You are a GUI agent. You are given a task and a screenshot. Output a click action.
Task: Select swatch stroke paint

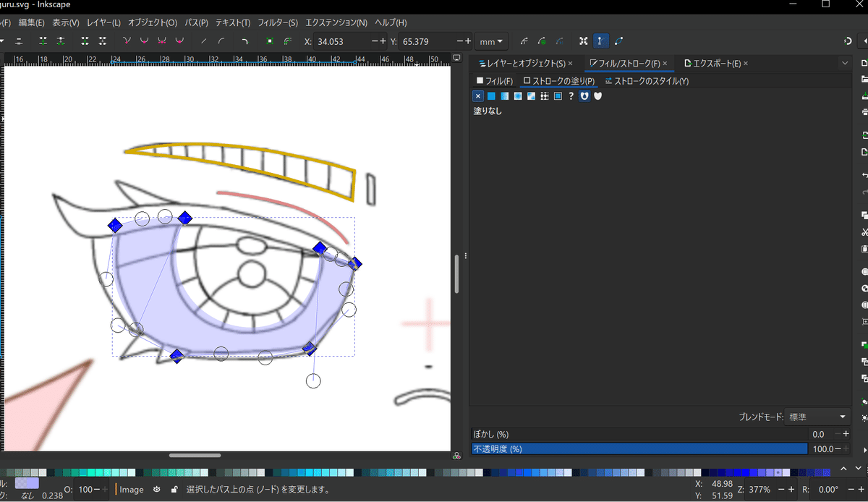click(x=558, y=95)
